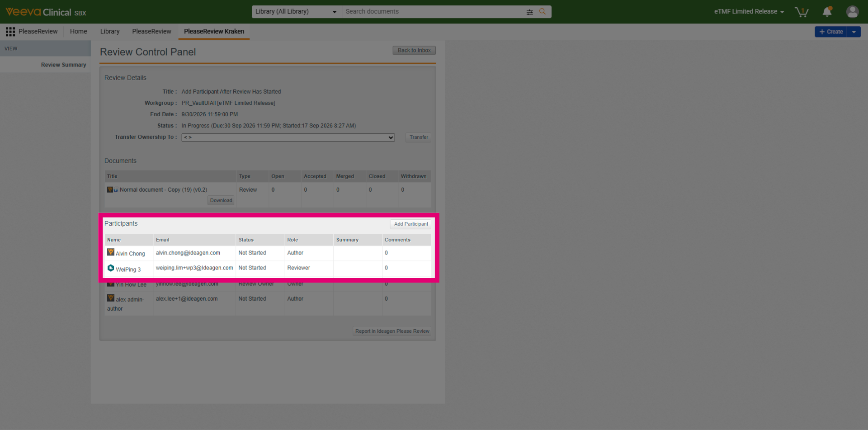This screenshot has height=430, width=868.
Task: Download the Normal document copy
Action: pos(221,200)
